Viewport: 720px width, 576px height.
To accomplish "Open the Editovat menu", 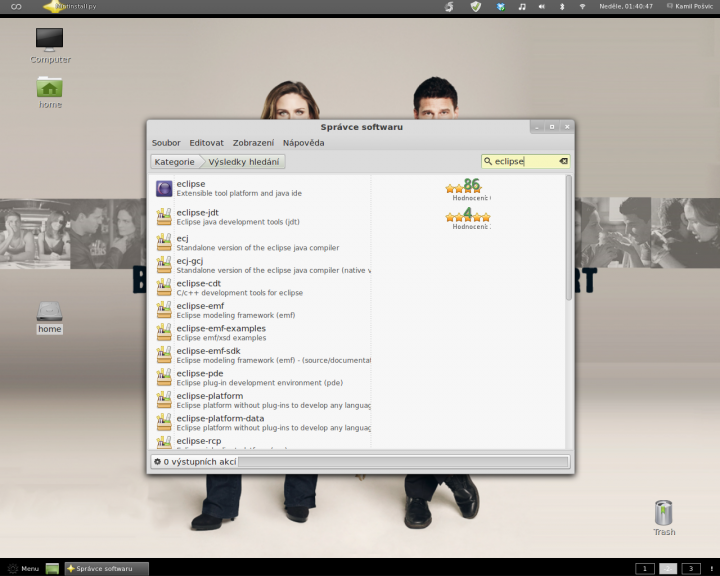I will [206, 143].
